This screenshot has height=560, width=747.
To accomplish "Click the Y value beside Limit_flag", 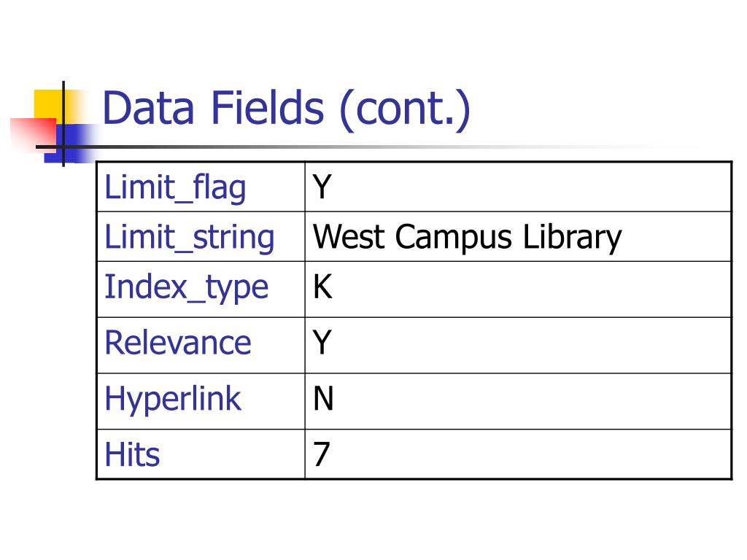I will [x=322, y=187].
